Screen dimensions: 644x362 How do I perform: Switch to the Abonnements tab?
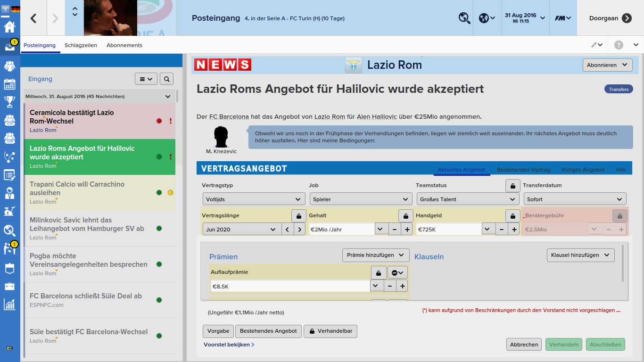[x=124, y=45]
